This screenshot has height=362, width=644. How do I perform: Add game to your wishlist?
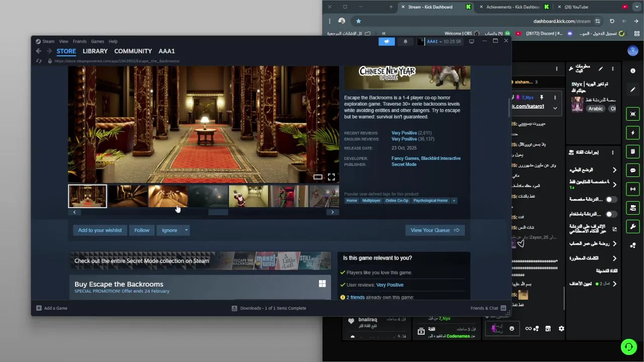[100, 230]
